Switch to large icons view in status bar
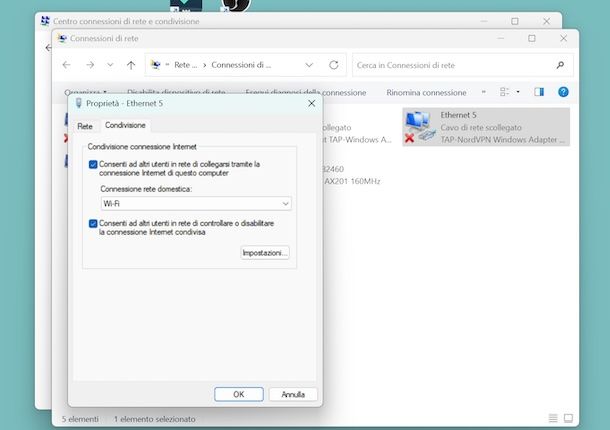This screenshot has height=430, width=610. pyautogui.click(x=568, y=418)
